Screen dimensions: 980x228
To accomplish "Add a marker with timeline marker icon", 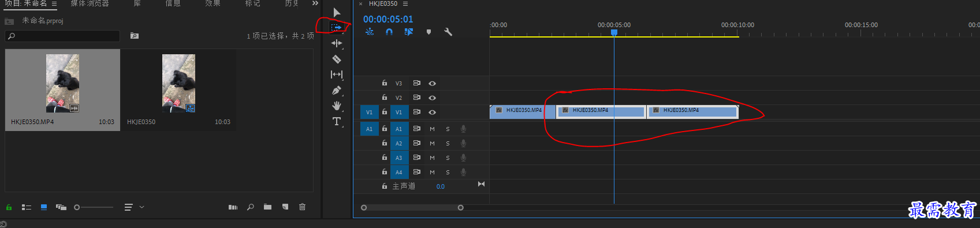I will coord(428,32).
